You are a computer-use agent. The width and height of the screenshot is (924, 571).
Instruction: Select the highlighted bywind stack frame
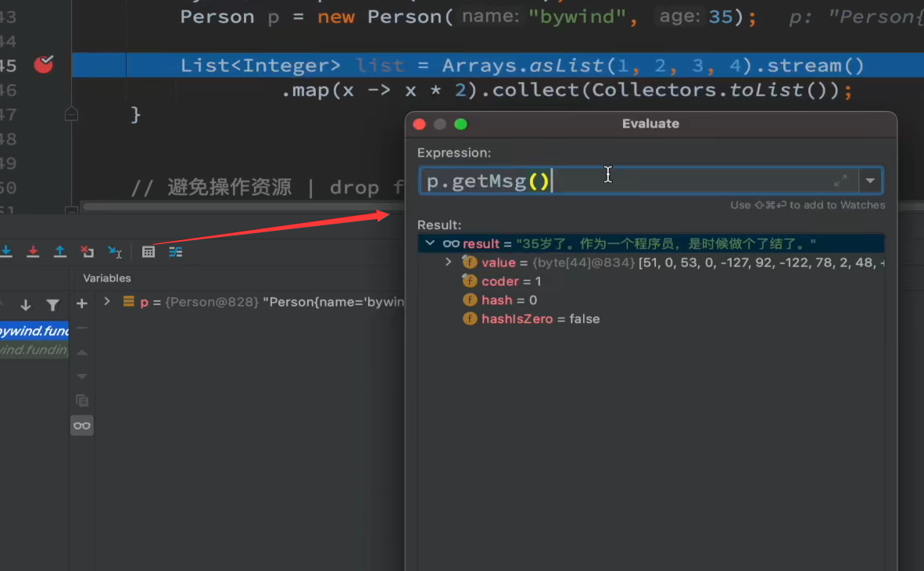pyautogui.click(x=34, y=331)
